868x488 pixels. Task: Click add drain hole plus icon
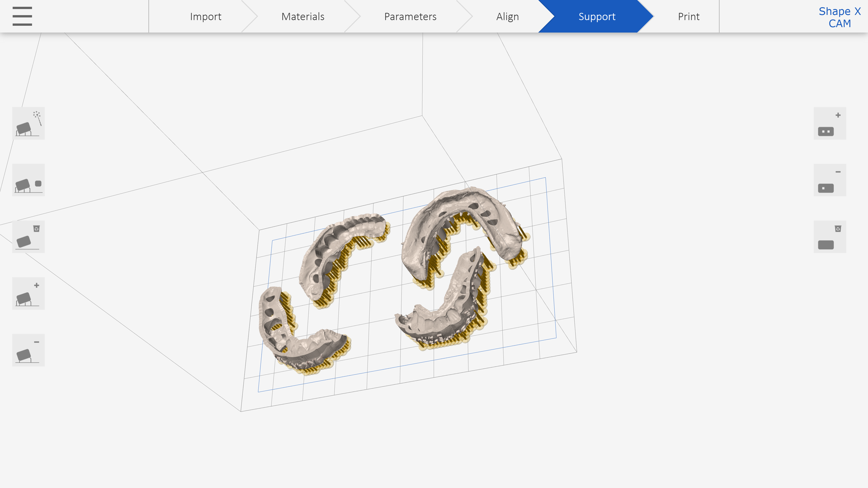(x=830, y=123)
